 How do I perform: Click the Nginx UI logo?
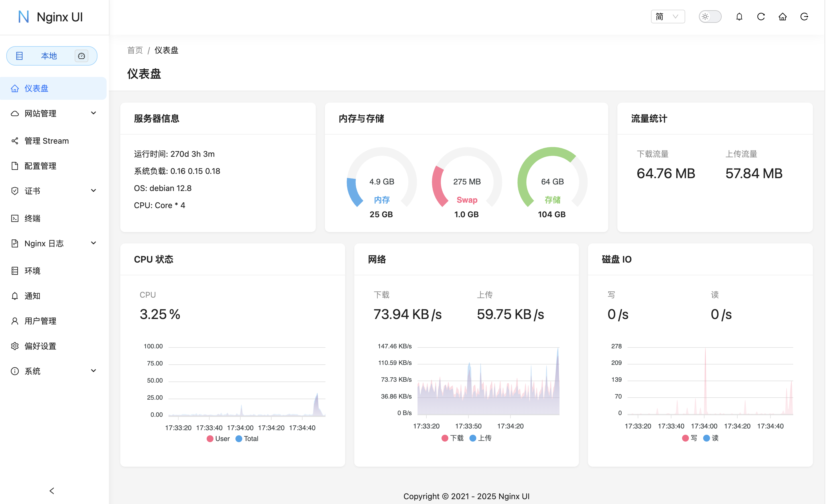point(50,17)
